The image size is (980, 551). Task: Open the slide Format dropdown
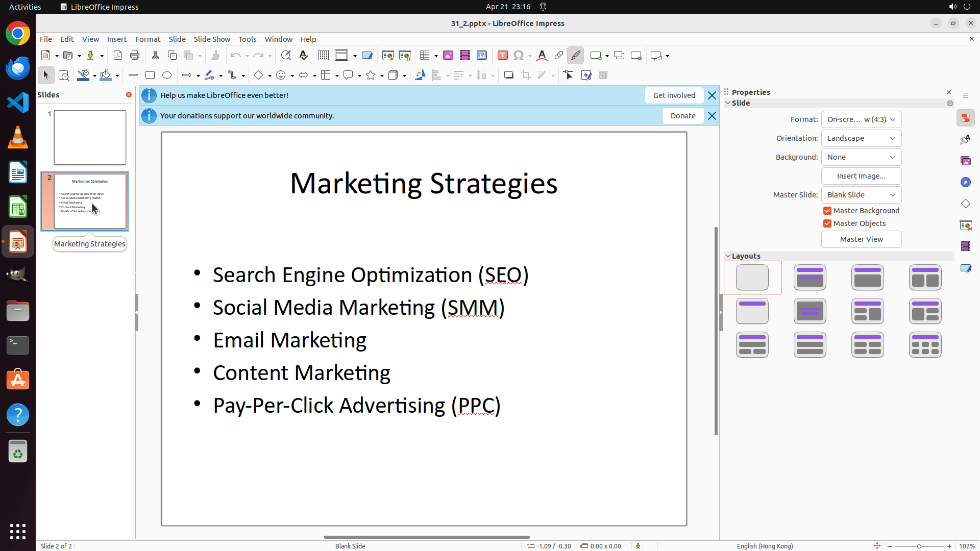click(861, 119)
